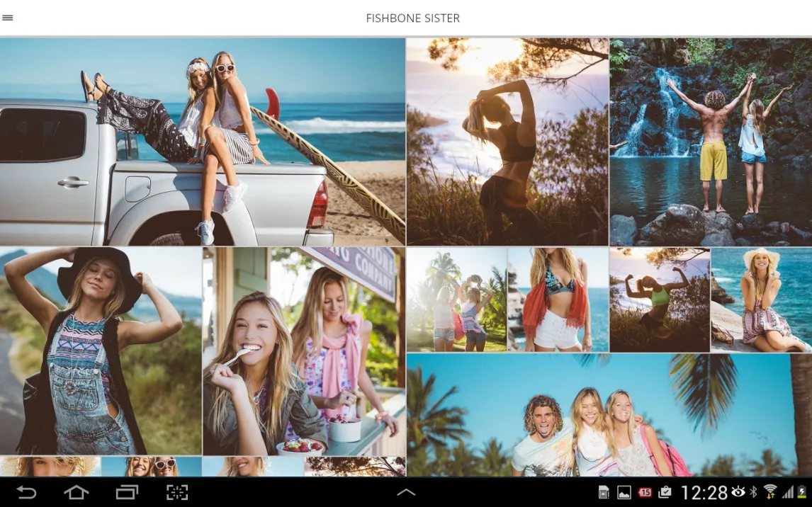Tap the FISHBONE SISTER title
Screen dimensions: 812x507
pos(412,18)
